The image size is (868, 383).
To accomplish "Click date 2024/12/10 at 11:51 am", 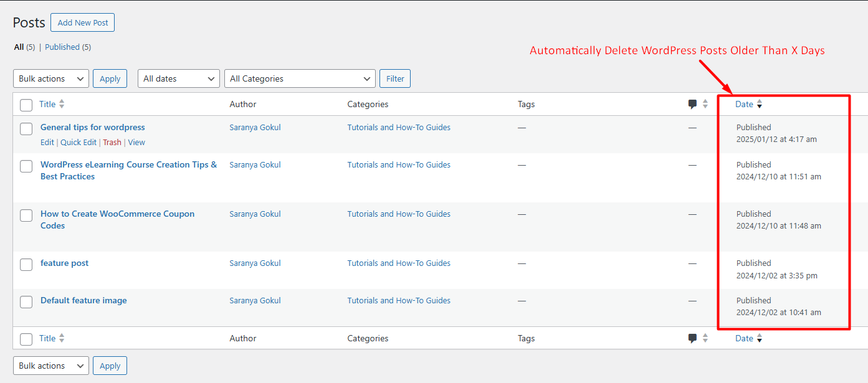I will pos(779,176).
